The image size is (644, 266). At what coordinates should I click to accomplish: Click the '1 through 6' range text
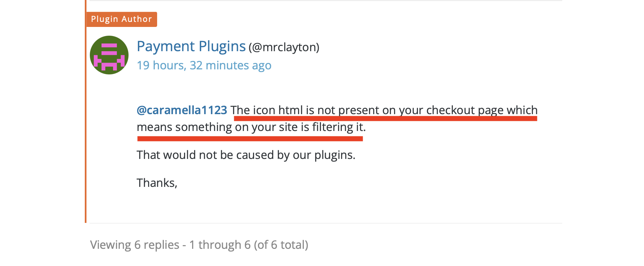click(x=220, y=245)
